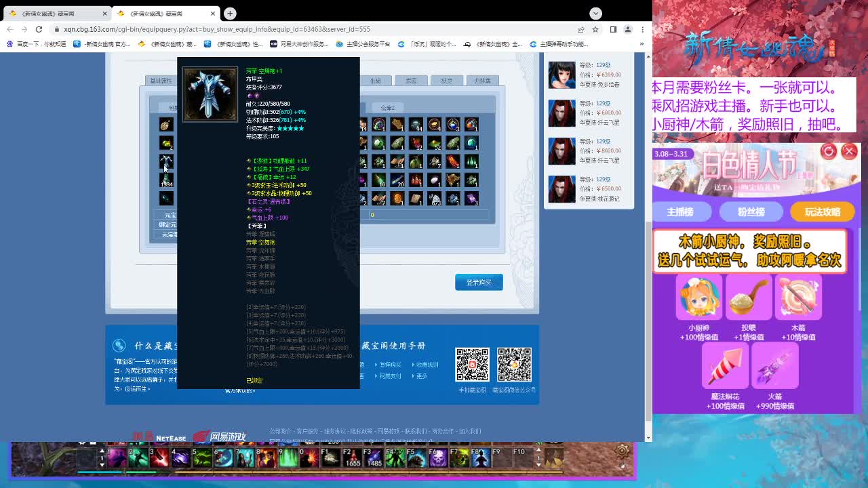Image resolution: width=868 pixels, height=488 pixels.
Task: Open the 主播榜 tab in stream panel
Action: (679, 212)
